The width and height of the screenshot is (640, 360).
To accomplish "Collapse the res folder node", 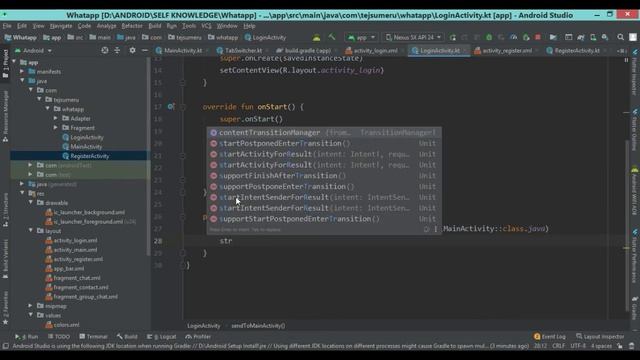I will [x=22, y=193].
